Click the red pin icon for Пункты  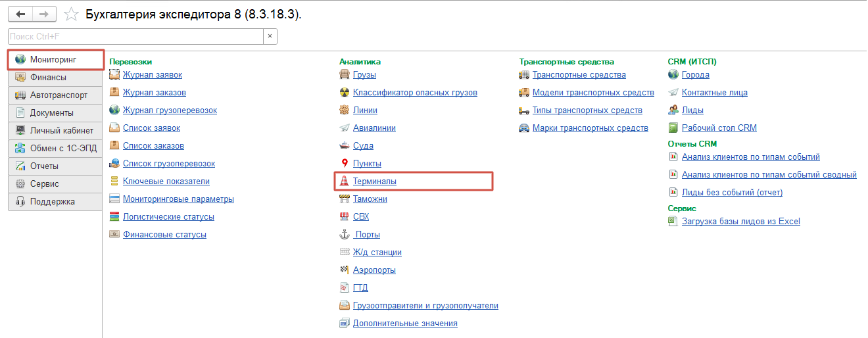pyautogui.click(x=345, y=163)
